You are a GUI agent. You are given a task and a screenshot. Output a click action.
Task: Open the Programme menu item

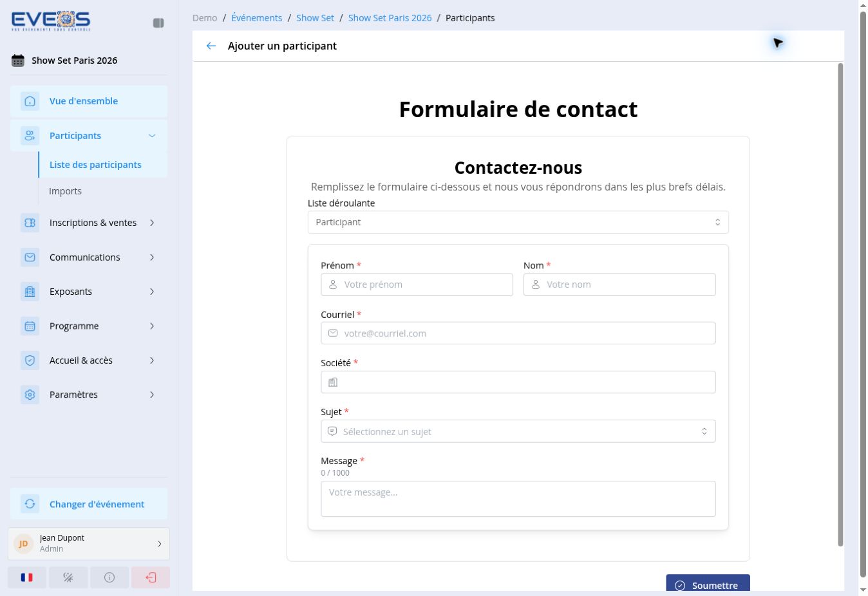[x=89, y=326]
